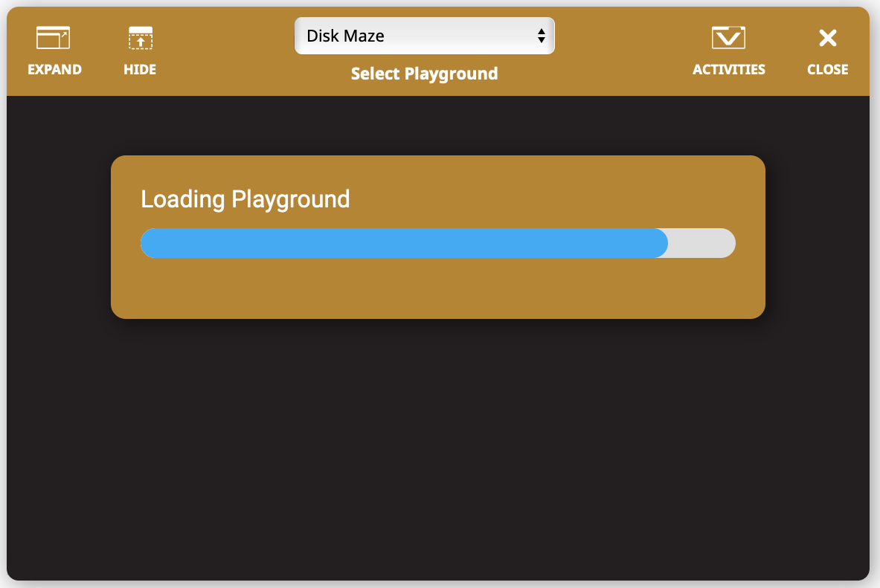Image resolution: width=880 pixels, height=588 pixels.
Task: Click the HIDE text button
Action: [x=140, y=69]
